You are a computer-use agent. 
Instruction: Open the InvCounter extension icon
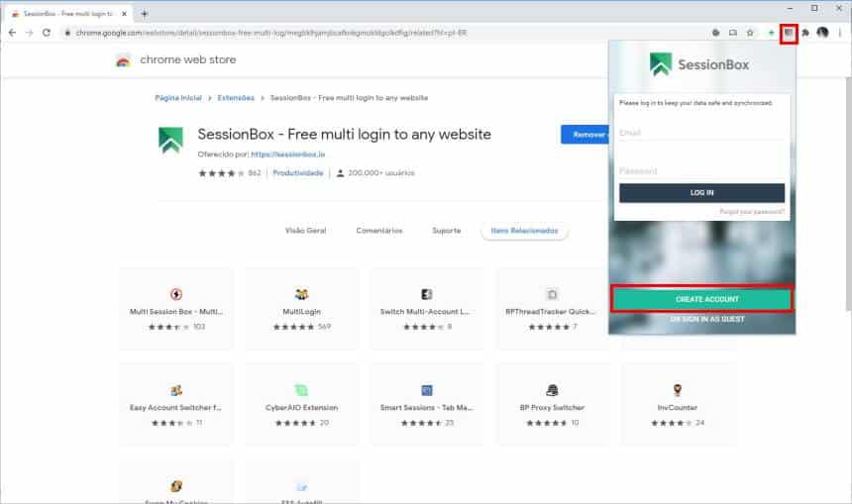point(677,390)
